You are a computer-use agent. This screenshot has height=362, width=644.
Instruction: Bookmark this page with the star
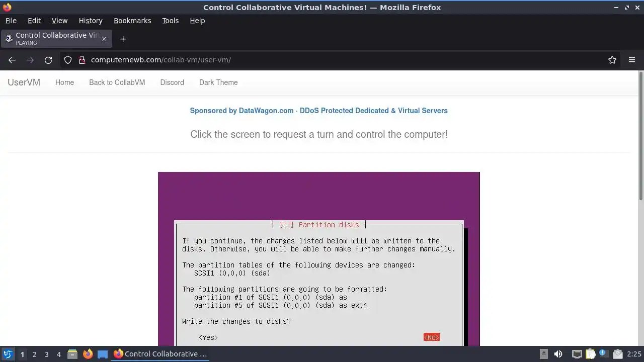pos(612,60)
